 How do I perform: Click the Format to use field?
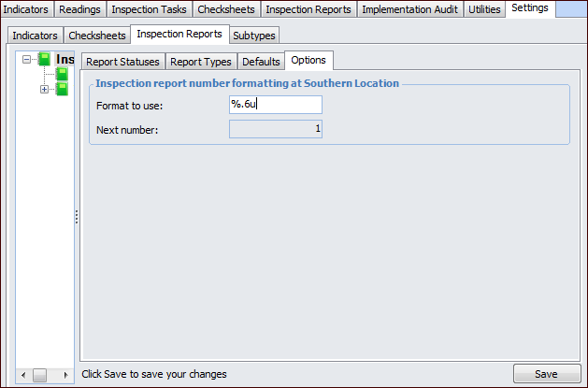[276, 105]
